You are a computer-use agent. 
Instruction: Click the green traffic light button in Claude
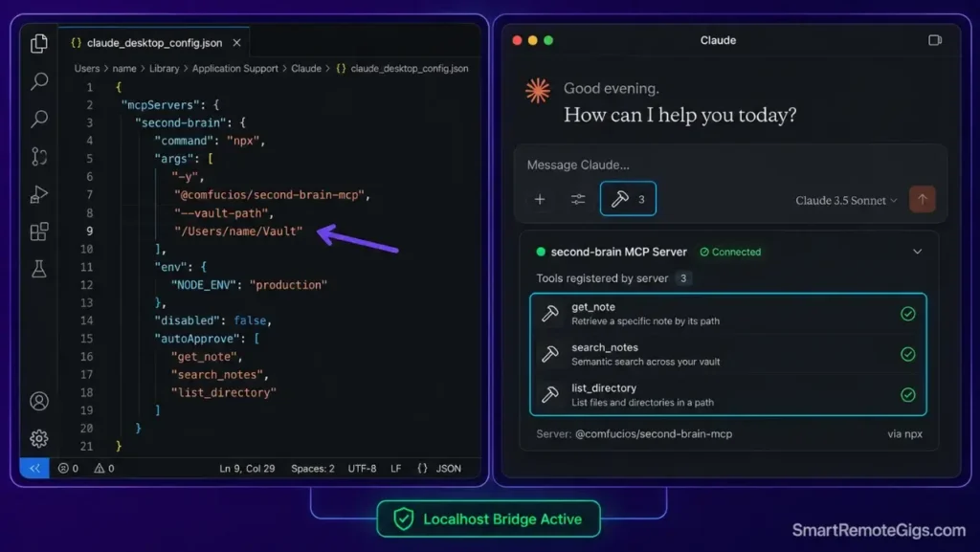pyautogui.click(x=548, y=40)
